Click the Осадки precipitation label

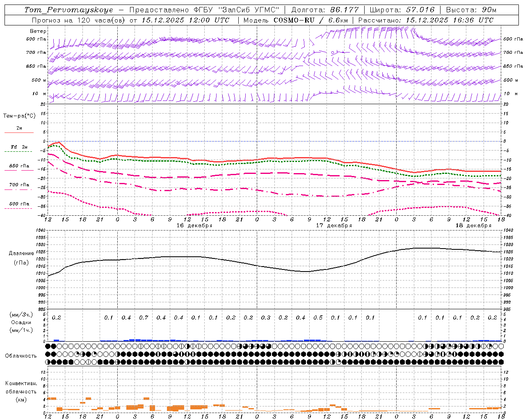21,322
